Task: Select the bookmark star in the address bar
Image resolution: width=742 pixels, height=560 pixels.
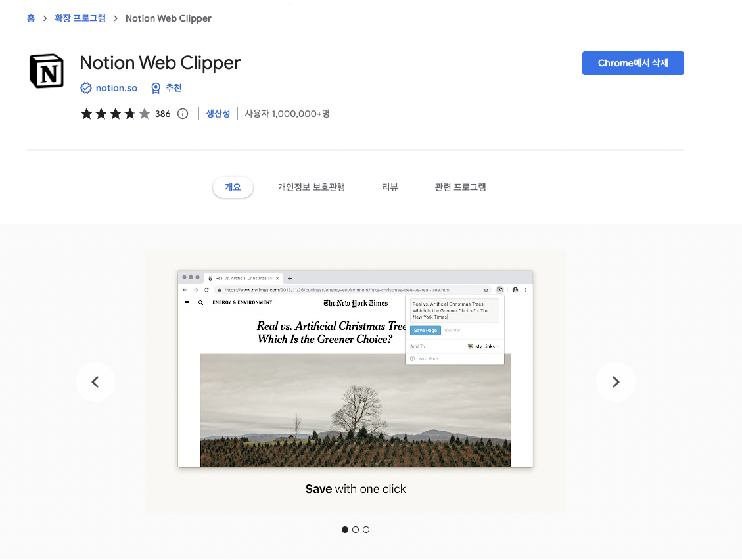Action: click(486, 291)
